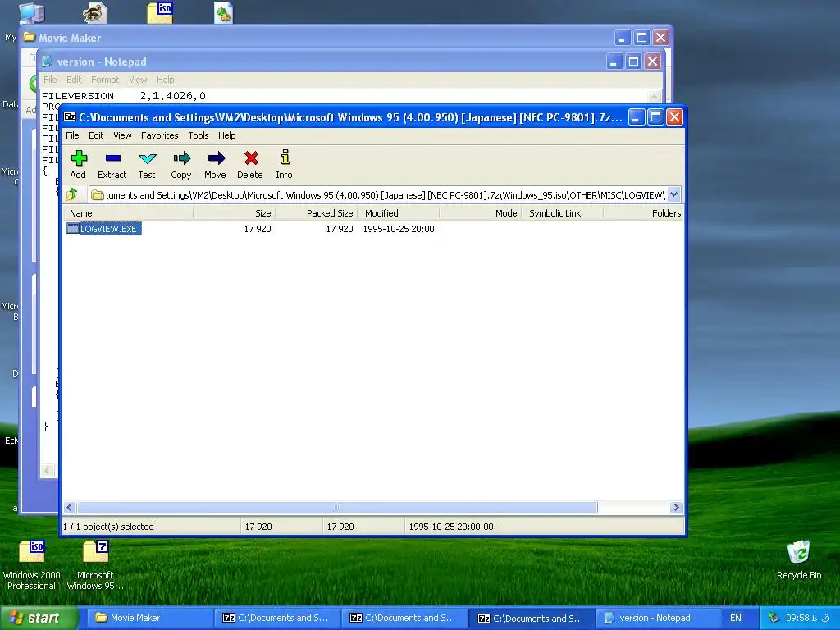Click the Notepad title bar icon

[47, 61]
